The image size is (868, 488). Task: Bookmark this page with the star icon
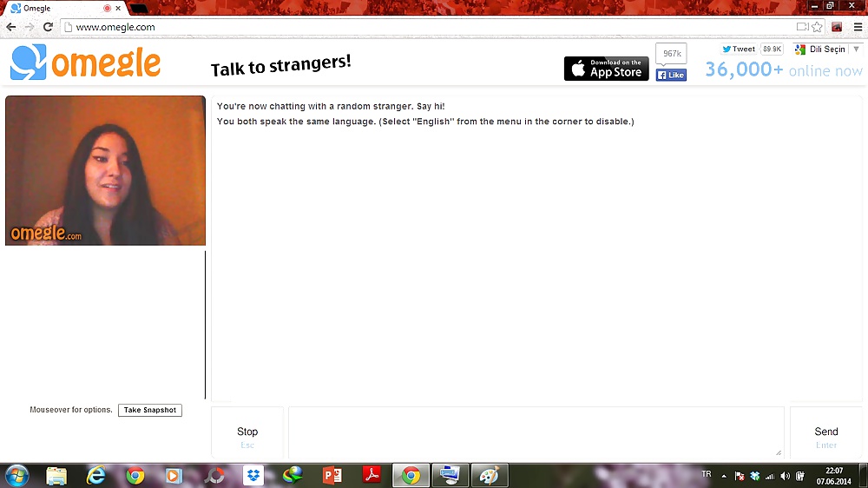tap(817, 27)
